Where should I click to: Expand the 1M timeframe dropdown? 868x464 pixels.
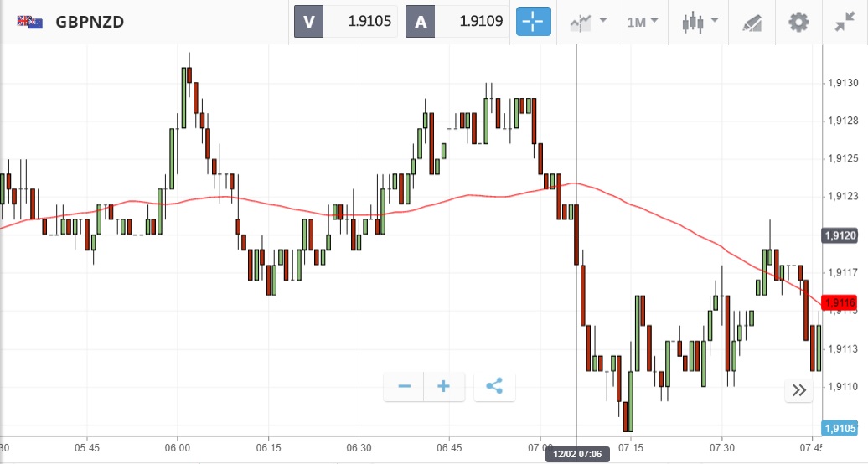[643, 22]
